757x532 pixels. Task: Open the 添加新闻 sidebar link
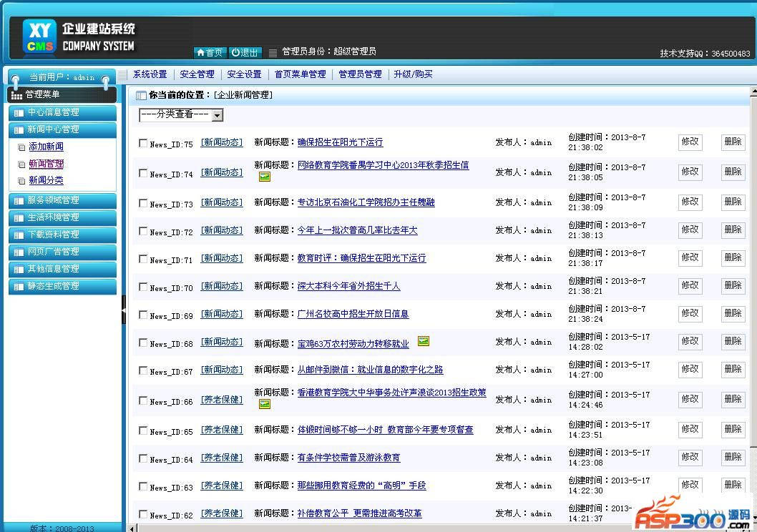[x=47, y=147]
